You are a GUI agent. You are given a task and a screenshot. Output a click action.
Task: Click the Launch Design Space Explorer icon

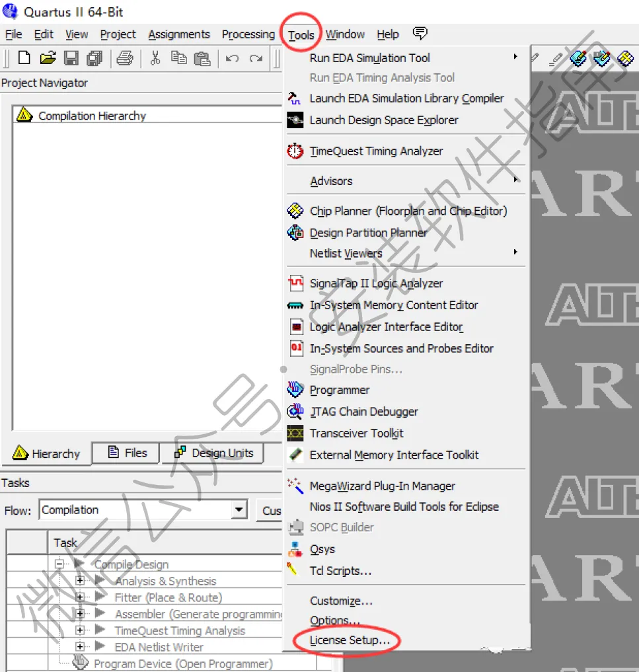coord(295,120)
